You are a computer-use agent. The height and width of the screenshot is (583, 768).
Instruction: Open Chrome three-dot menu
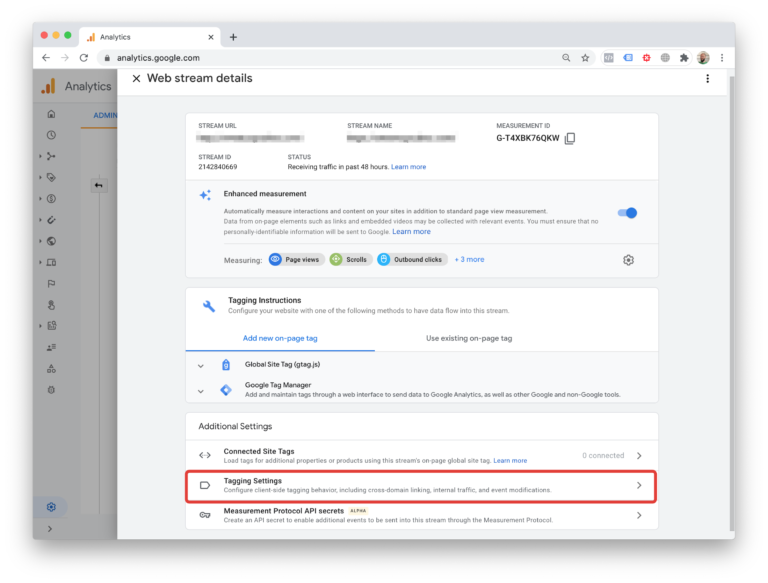[722, 58]
